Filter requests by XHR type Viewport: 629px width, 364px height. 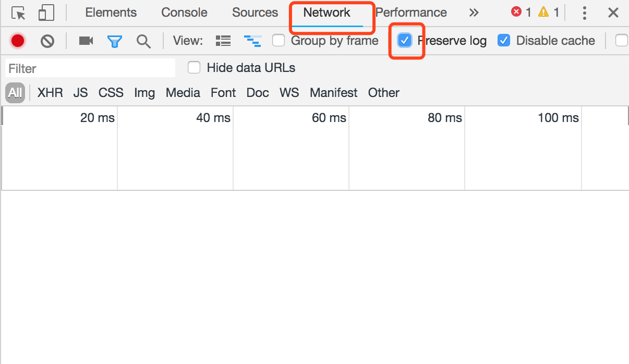tap(50, 93)
